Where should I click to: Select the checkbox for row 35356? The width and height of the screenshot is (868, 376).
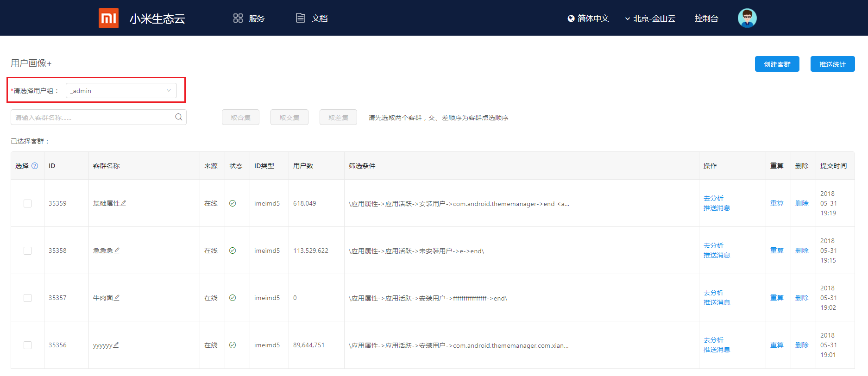28,345
